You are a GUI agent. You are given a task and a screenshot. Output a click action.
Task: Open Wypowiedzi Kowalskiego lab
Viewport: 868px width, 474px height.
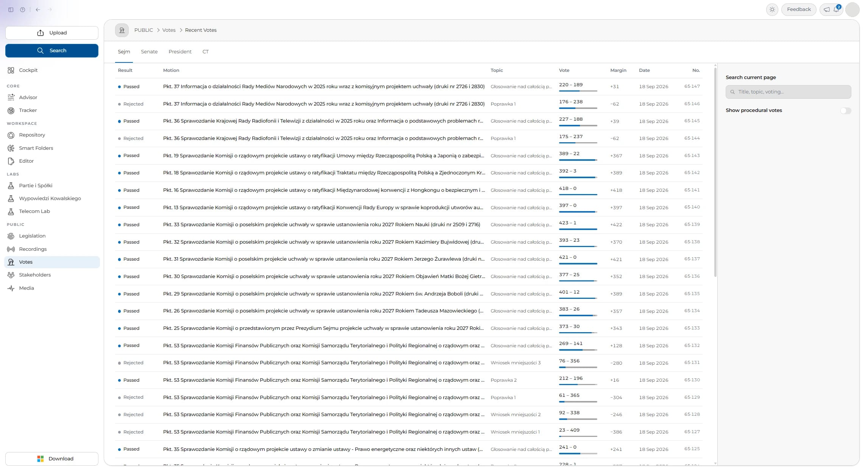[52, 198]
